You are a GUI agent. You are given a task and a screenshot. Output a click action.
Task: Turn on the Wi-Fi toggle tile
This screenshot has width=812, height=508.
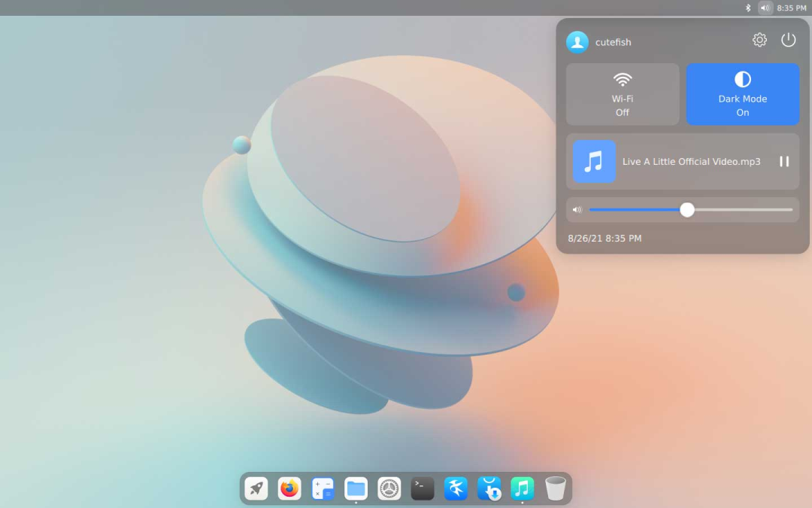tap(623, 94)
